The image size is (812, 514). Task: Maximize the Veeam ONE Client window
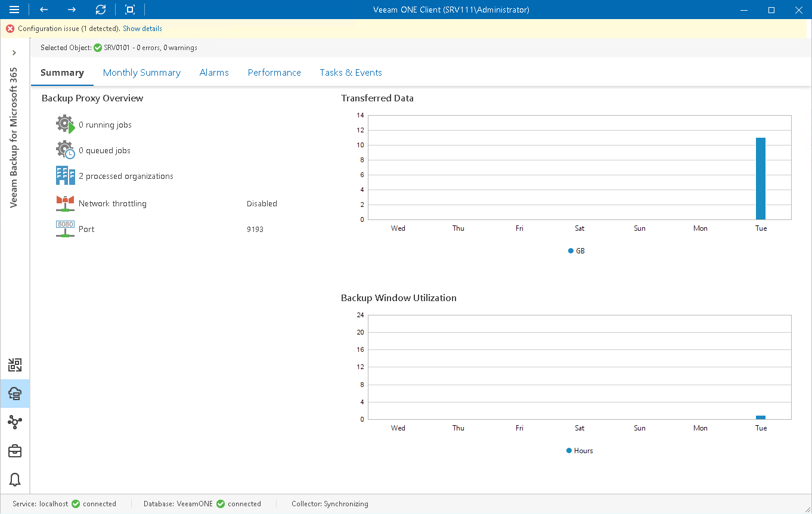click(771, 10)
